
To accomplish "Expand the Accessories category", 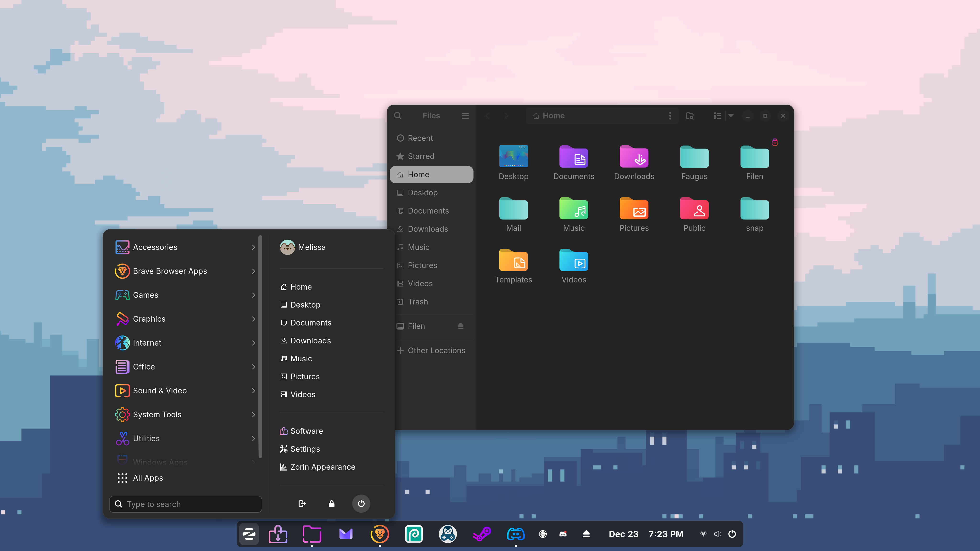I will (185, 247).
